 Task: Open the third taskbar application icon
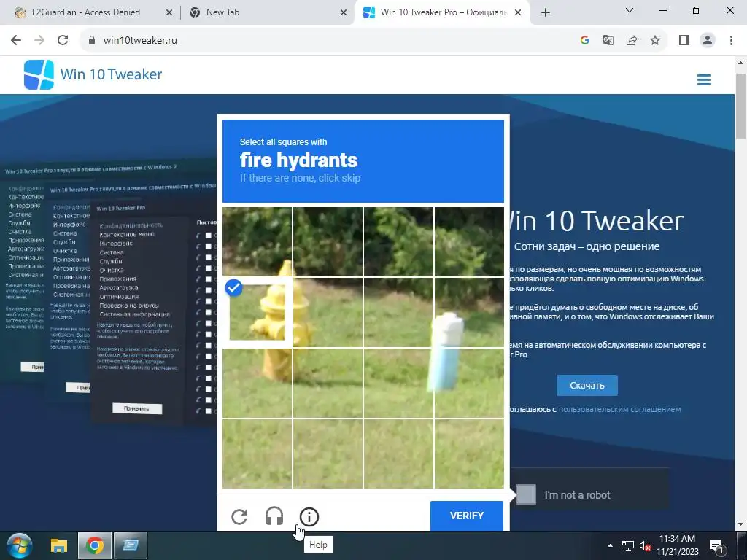click(x=131, y=545)
